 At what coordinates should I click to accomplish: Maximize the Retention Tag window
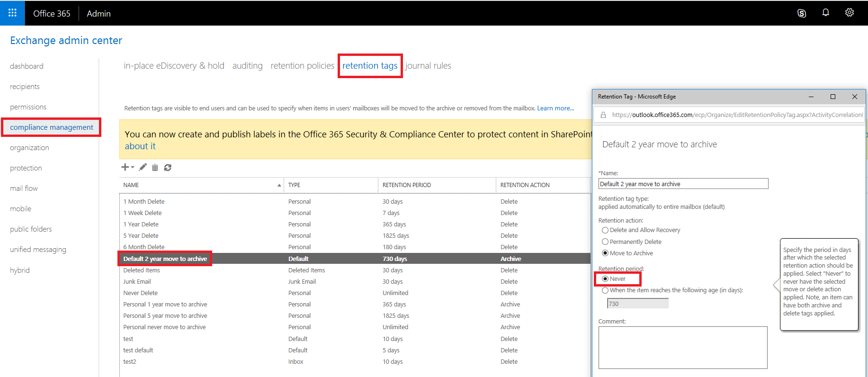pyautogui.click(x=833, y=97)
